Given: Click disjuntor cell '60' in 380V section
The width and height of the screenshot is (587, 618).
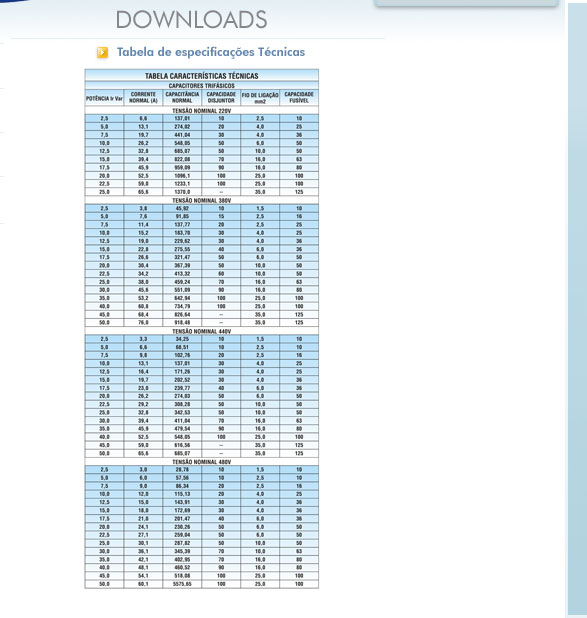Looking at the screenshot, I should tap(221, 274).
